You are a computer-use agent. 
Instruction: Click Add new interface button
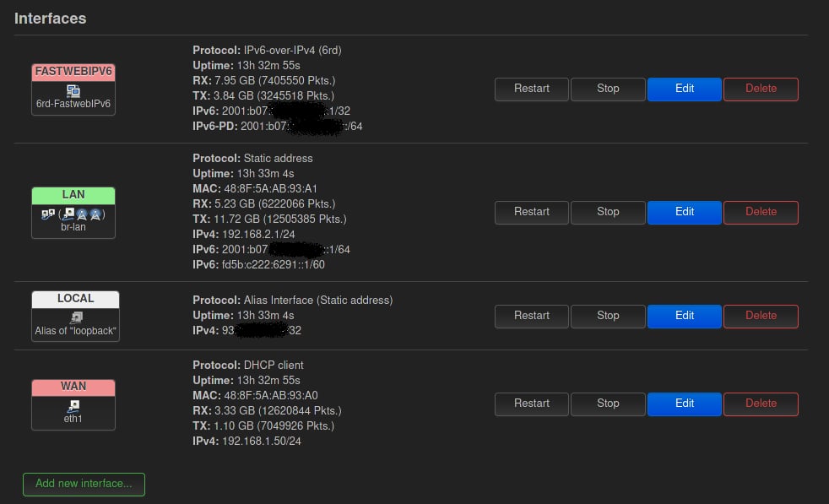tap(84, 484)
